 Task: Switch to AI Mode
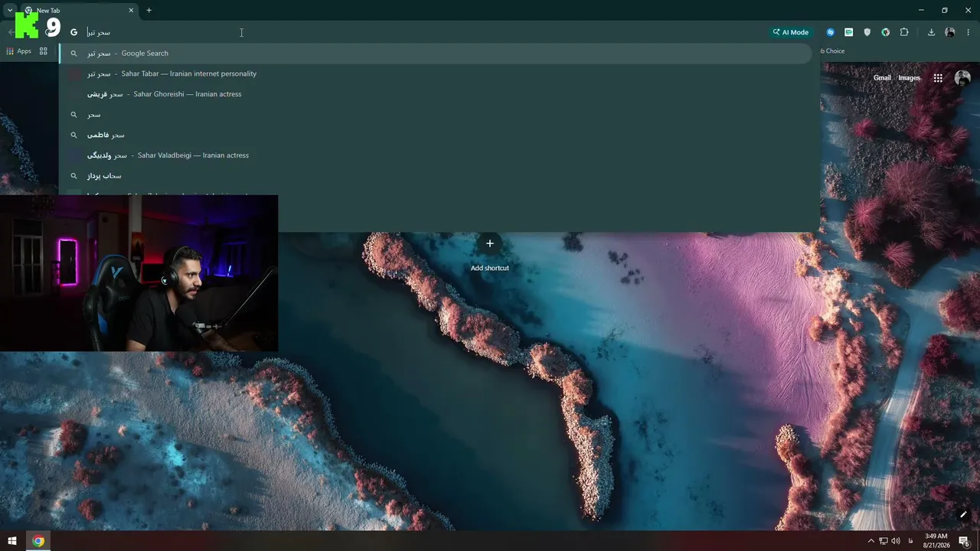790,32
